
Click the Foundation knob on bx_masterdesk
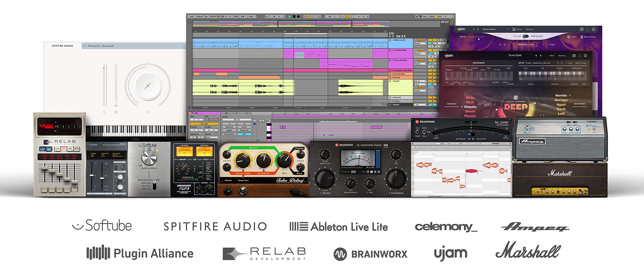pyautogui.click(x=395, y=177)
